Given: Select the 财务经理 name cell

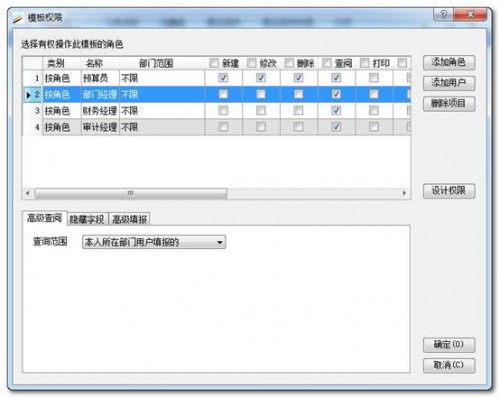Looking at the screenshot, I should [100, 111].
